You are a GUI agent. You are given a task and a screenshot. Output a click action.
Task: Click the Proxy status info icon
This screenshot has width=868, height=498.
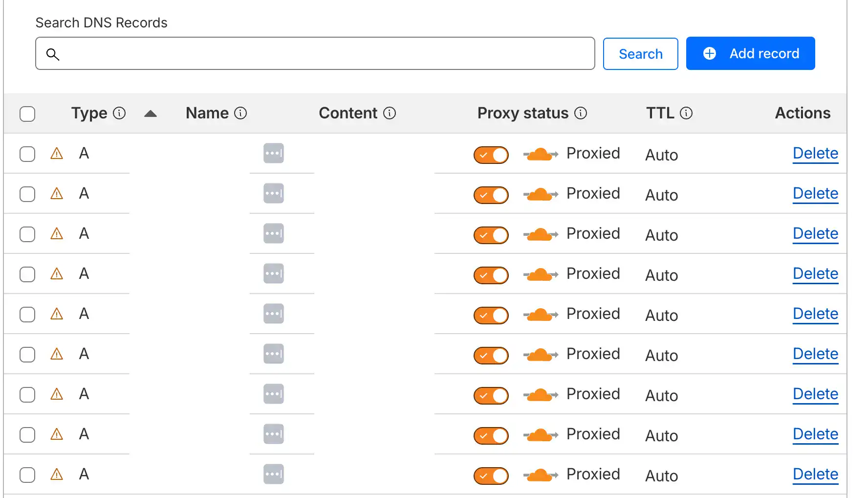pyautogui.click(x=581, y=113)
